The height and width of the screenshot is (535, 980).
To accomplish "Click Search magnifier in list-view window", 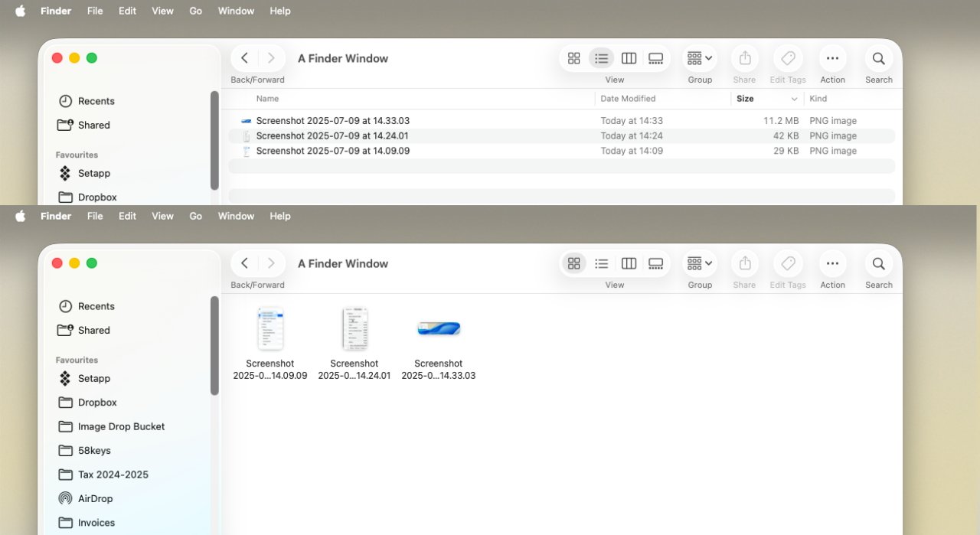I will tap(878, 58).
